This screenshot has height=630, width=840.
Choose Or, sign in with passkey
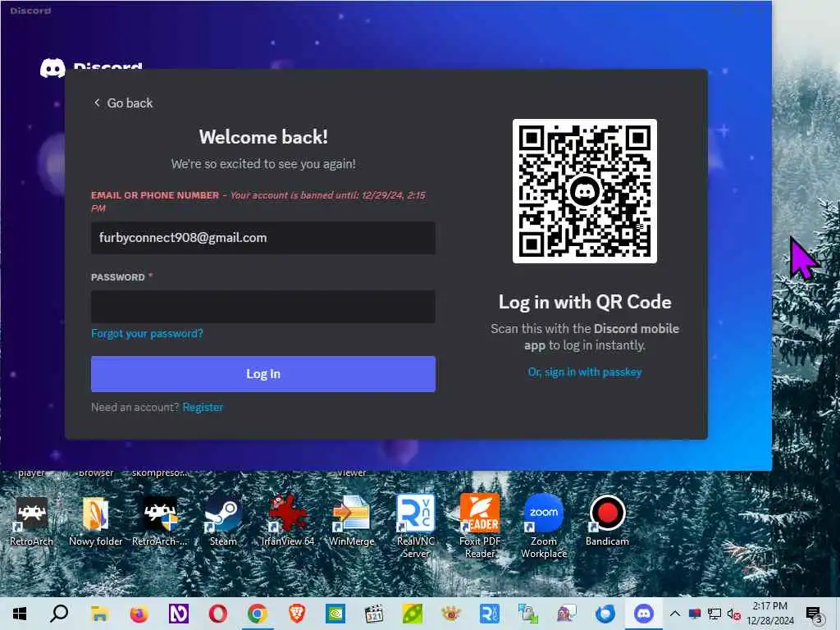[584, 372]
